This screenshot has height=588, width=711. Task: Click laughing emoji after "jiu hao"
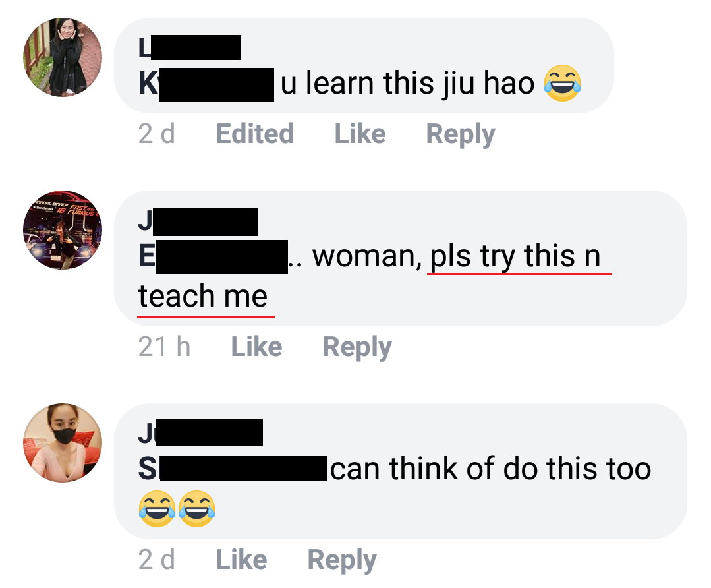pos(562,83)
